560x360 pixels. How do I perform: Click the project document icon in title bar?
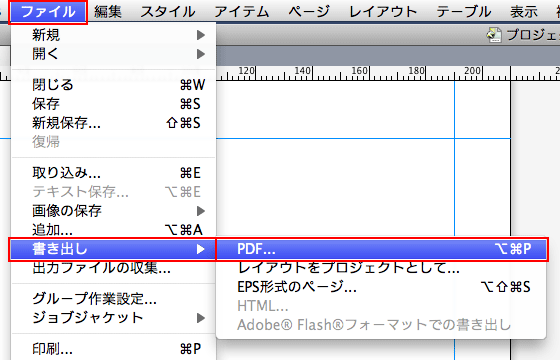pyautogui.click(x=494, y=35)
